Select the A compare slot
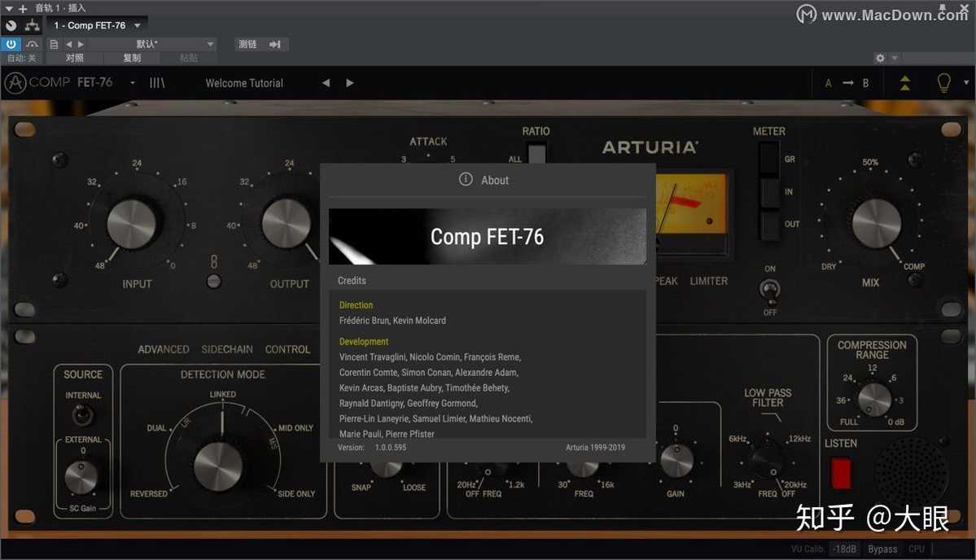Viewport: 976px width, 560px height. point(828,83)
